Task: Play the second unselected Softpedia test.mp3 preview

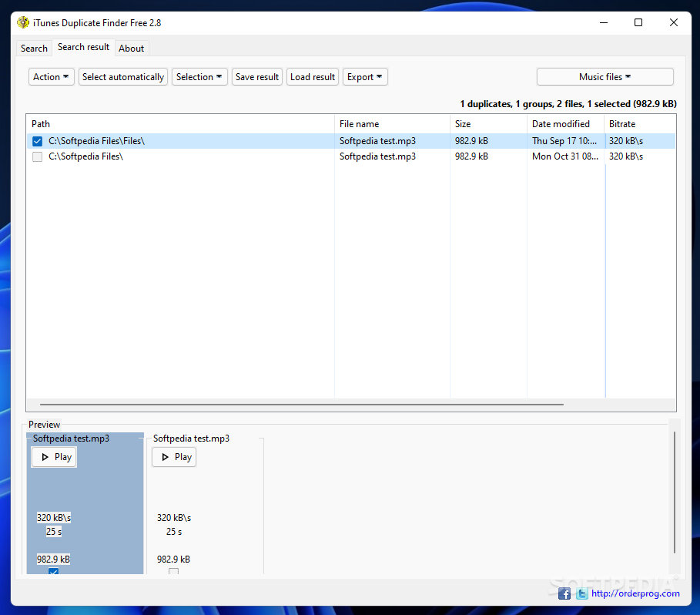Action: pyautogui.click(x=174, y=457)
